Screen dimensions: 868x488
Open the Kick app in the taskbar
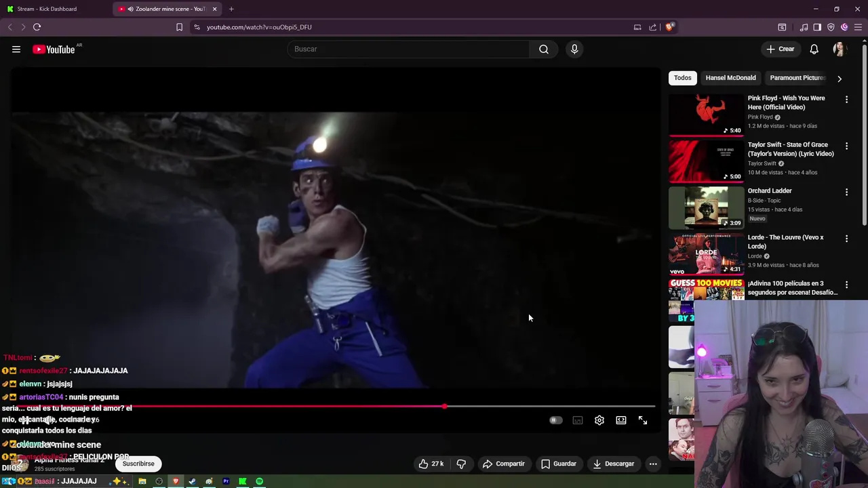242,481
